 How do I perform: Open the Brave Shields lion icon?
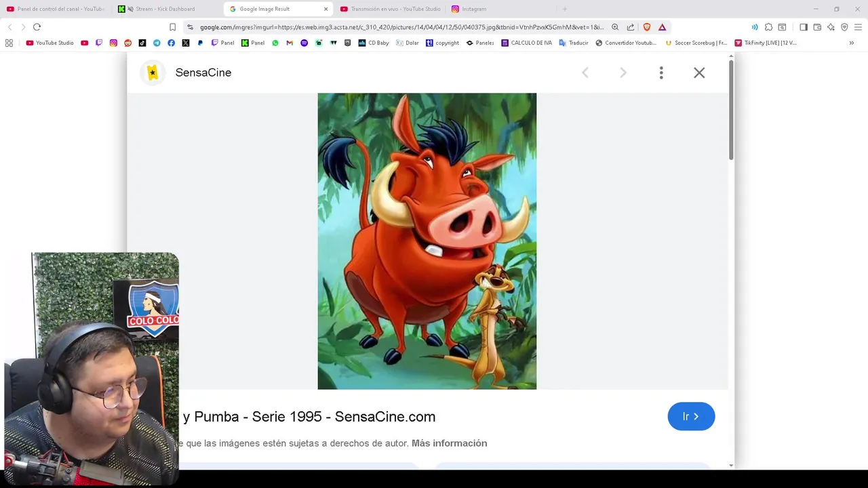tap(647, 27)
